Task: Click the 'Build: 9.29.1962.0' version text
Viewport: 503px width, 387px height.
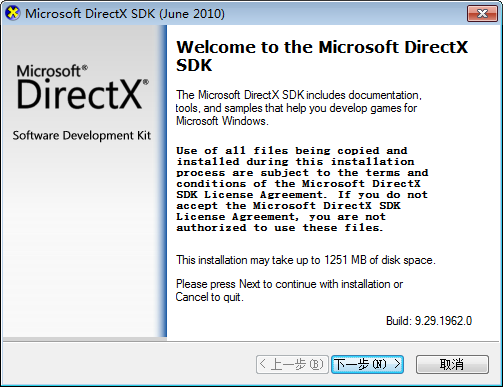Action: 429,321
